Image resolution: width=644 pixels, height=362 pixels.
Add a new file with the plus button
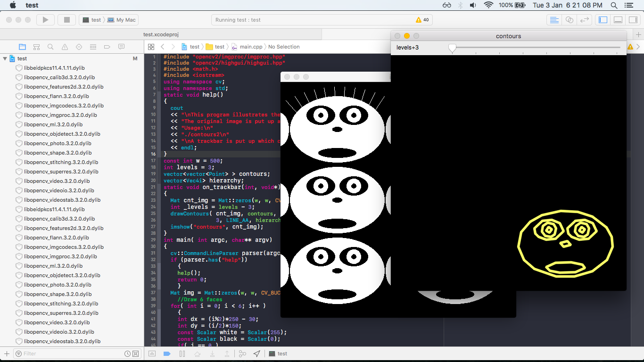pyautogui.click(x=7, y=354)
